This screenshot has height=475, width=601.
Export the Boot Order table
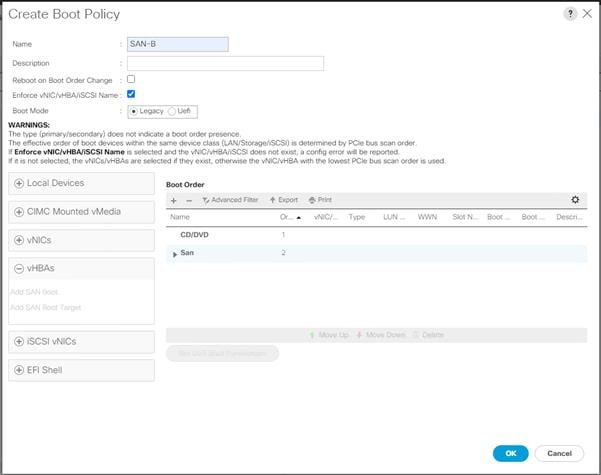(x=284, y=200)
